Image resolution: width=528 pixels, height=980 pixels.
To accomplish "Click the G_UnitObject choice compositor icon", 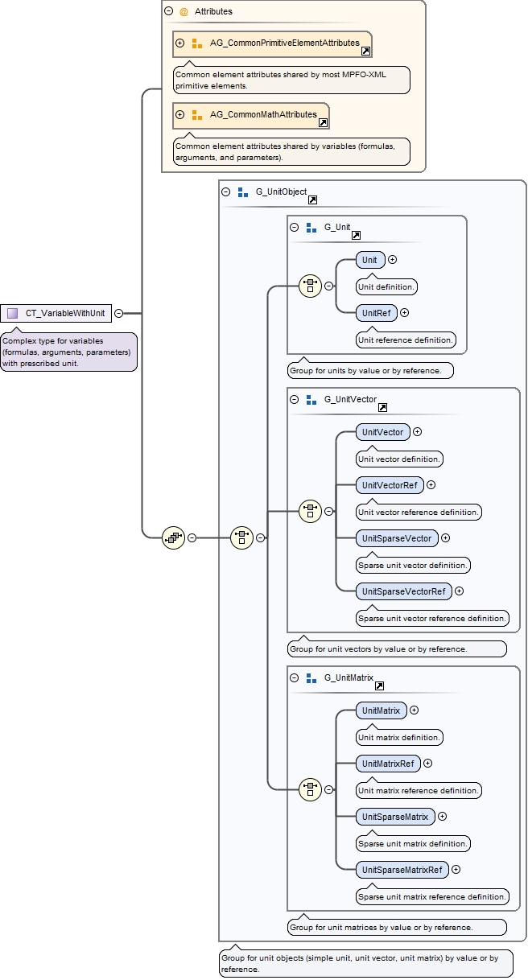I will [x=242, y=537].
